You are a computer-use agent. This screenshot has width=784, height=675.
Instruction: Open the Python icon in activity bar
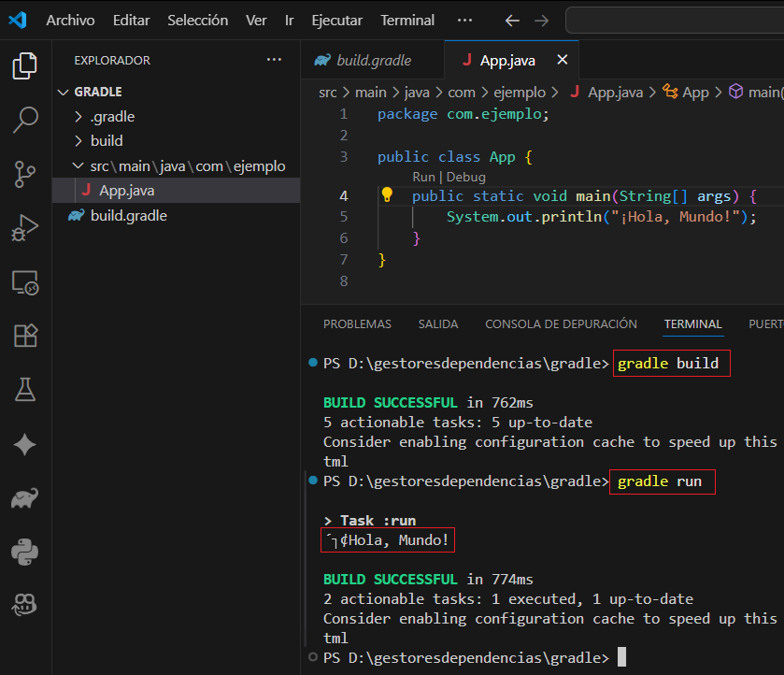pos(25,552)
